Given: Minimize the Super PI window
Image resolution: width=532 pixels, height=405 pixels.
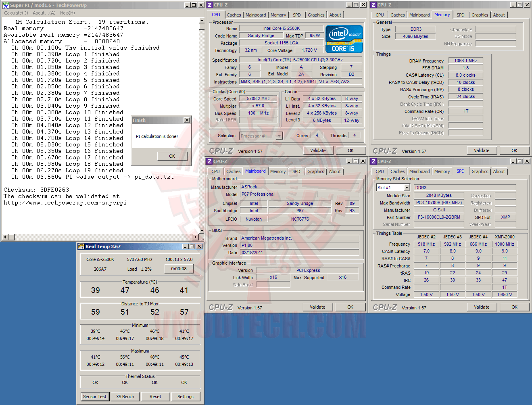Looking at the screenshot, I should (x=188, y=5).
